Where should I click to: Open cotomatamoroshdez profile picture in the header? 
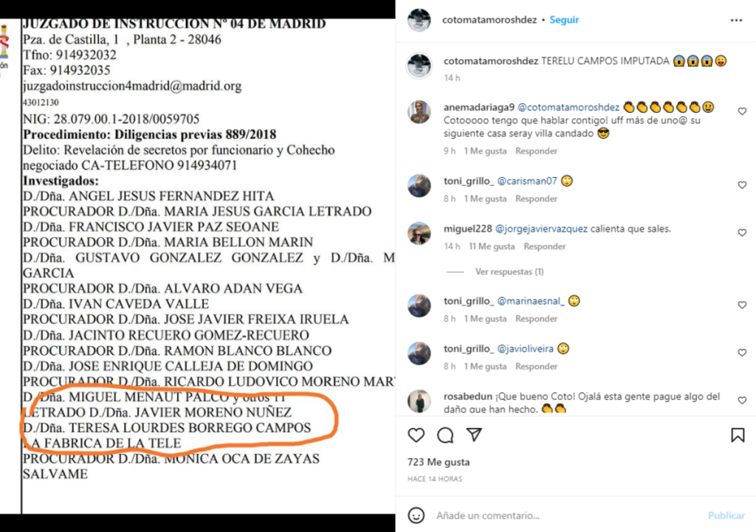click(x=419, y=20)
